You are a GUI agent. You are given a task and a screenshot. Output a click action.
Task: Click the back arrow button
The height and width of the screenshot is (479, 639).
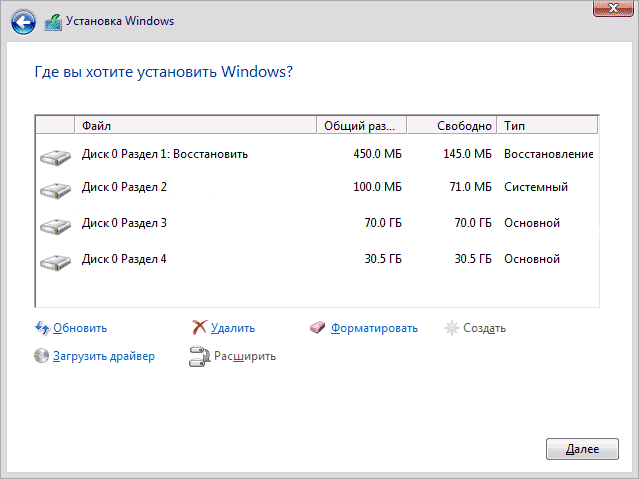coord(24,20)
